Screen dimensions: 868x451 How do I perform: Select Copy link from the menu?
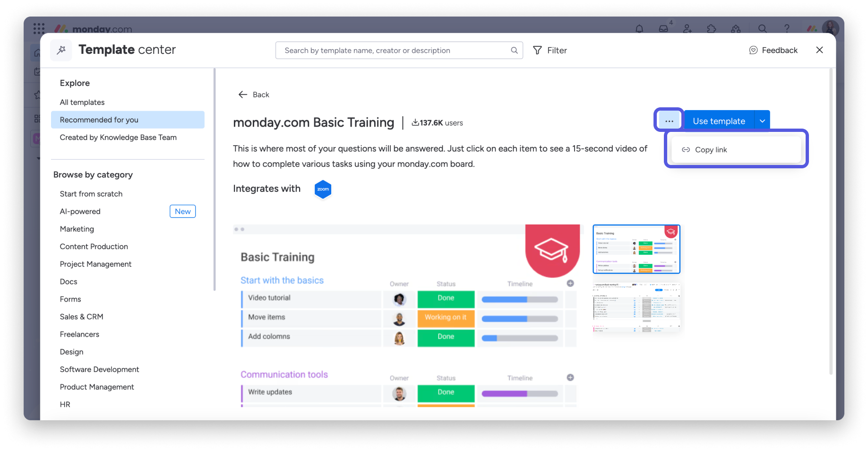(x=711, y=150)
